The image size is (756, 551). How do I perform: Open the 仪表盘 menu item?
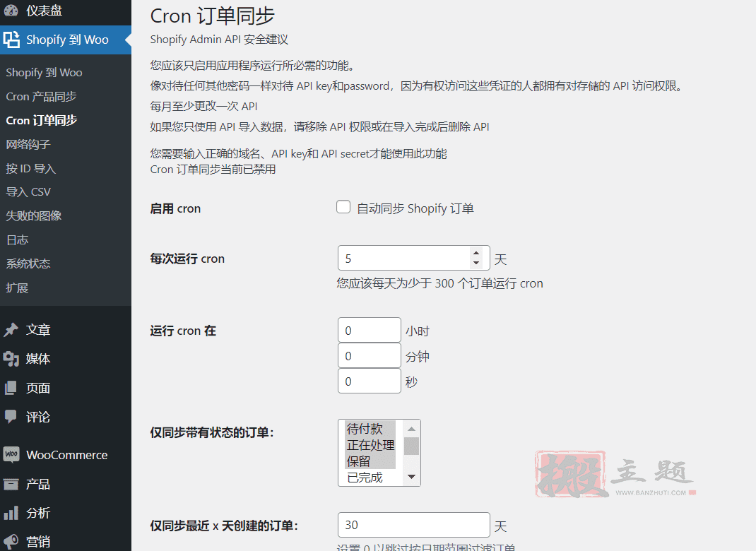[66, 11]
